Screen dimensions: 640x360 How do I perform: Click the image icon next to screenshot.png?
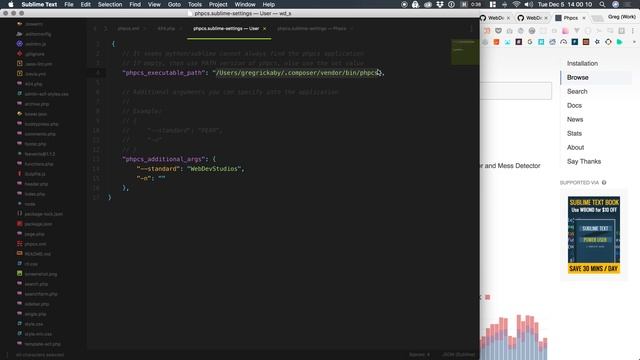19,273
